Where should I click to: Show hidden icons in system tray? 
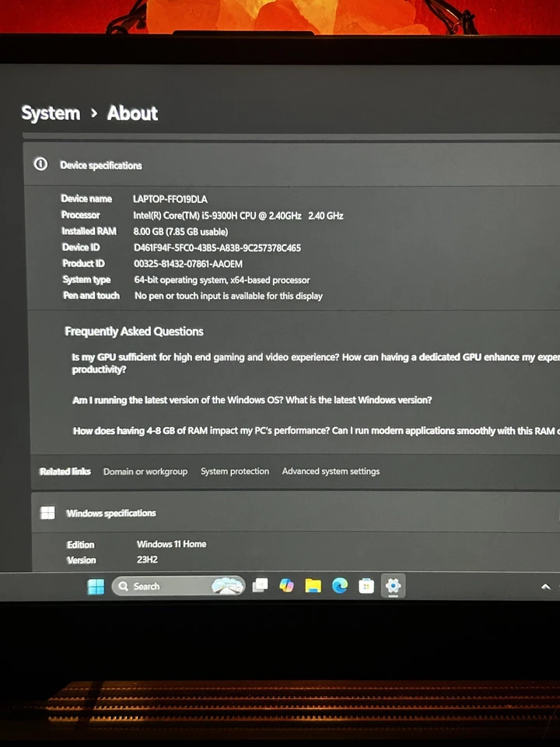point(546,587)
